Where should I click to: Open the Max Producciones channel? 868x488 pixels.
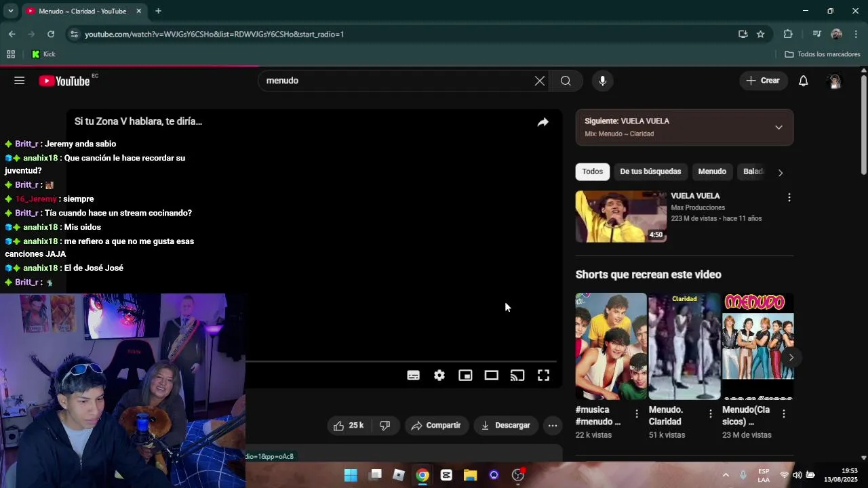click(698, 207)
